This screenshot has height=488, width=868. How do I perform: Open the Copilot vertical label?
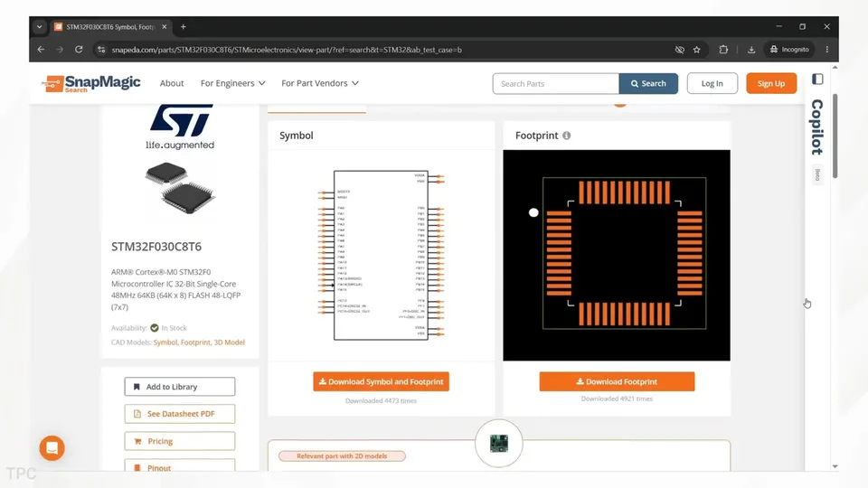point(817,127)
